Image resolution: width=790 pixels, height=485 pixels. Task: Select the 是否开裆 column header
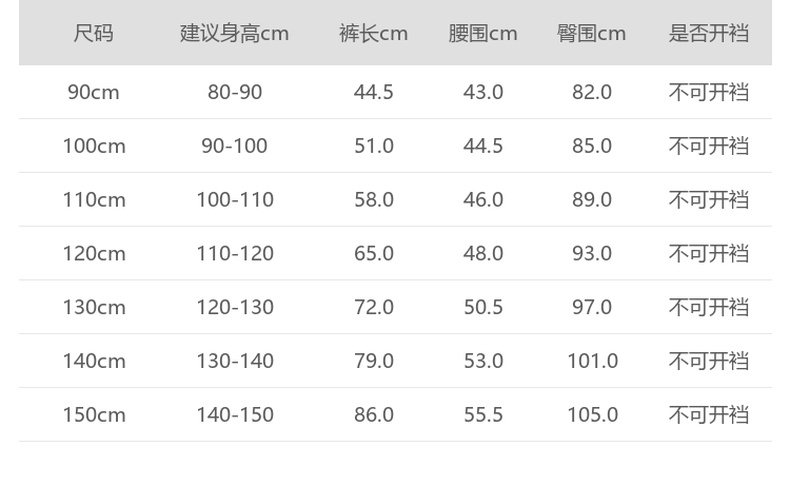click(x=708, y=33)
